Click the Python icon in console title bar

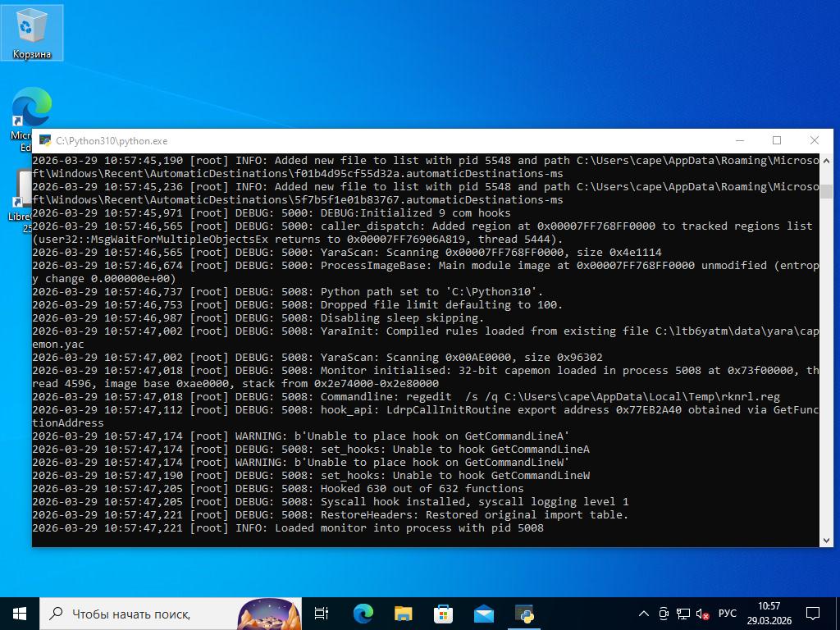pos(45,141)
